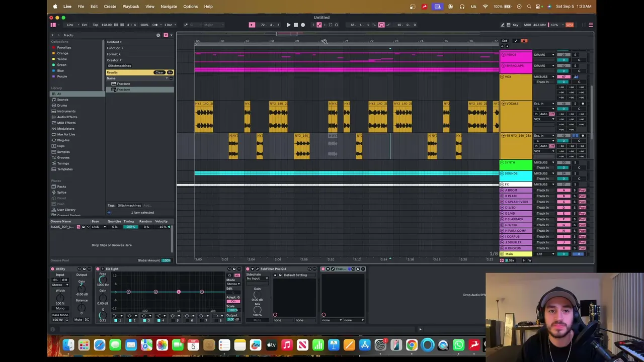Solo the VOCALS track
644x362 pixels.
tap(575, 104)
